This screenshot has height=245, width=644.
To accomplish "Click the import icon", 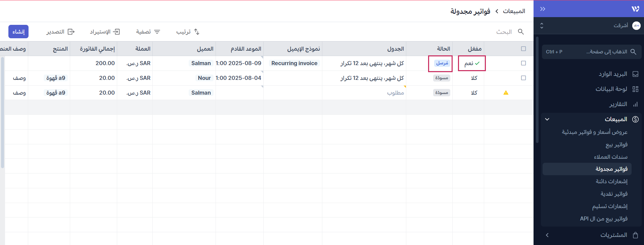I will (x=117, y=32).
